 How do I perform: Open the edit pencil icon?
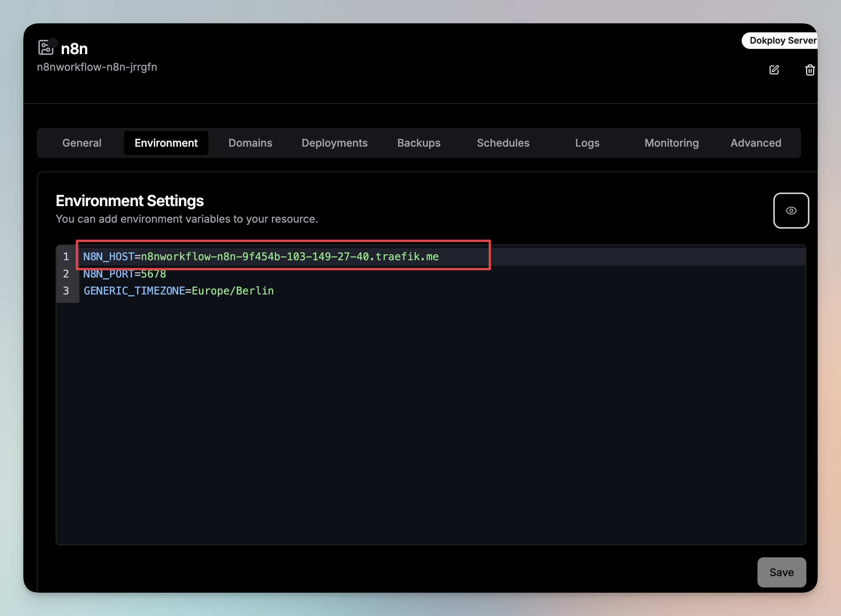coord(774,70)
